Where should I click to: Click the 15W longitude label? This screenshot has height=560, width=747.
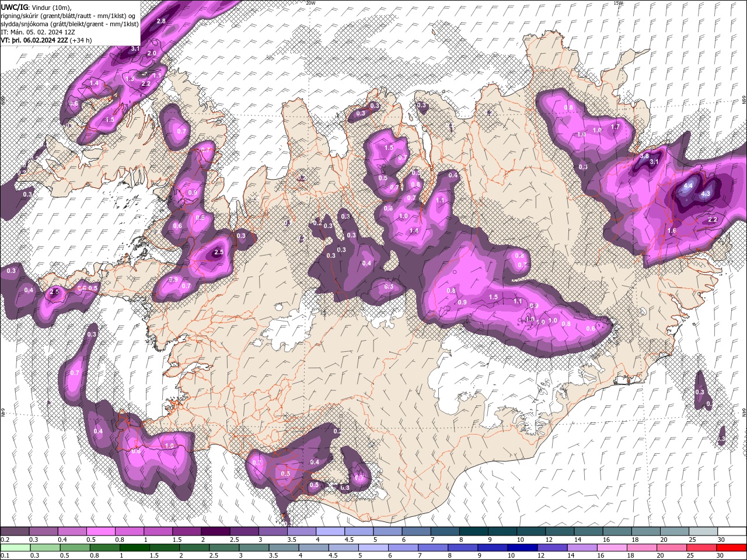[x=618, y=3]
